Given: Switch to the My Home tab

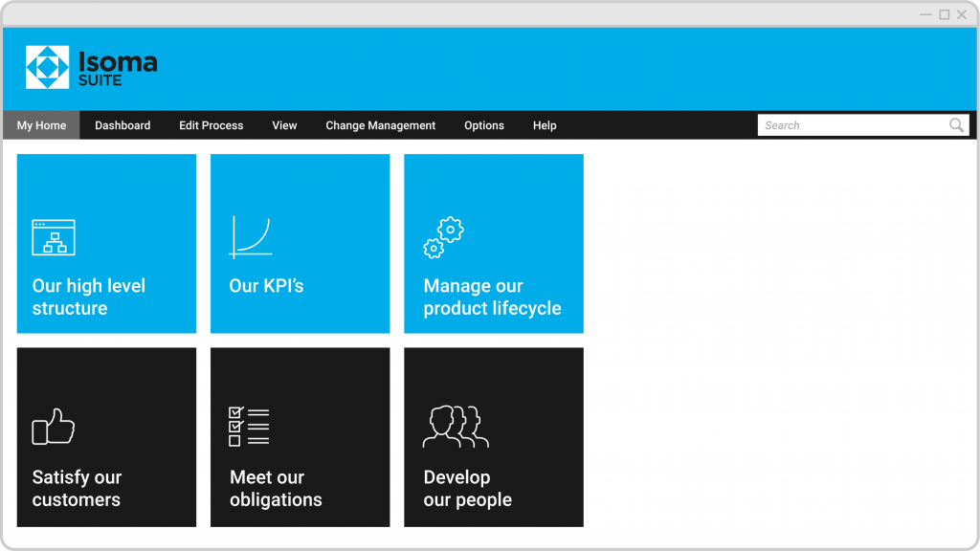Looking at the screenshot, I should point(40,125).
